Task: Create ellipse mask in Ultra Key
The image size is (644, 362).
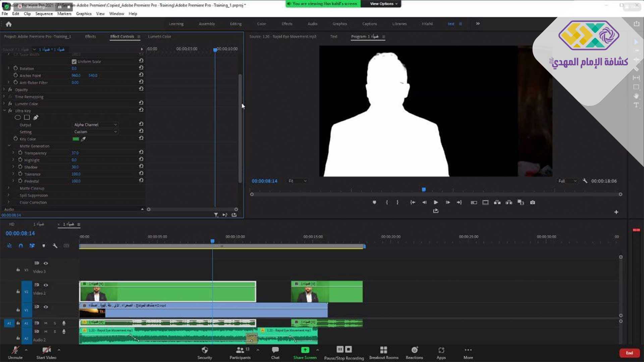Action: point(18,117)
